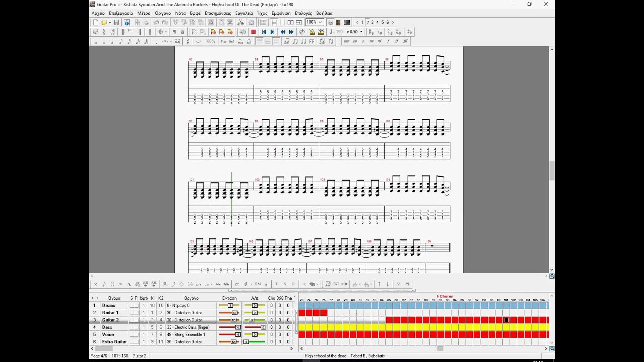This screenshot has height=362, width=644.
Task: Select the Bass track
Action: click(107, 327)
